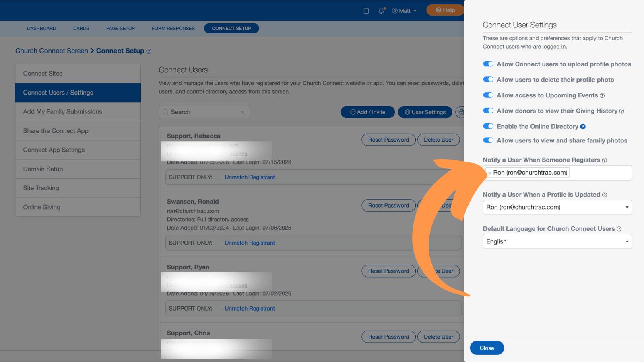Viewport: 644px width, 362px height.
Task: Open the Profile is Updated user dropdown
Action: tap(557, 207)
